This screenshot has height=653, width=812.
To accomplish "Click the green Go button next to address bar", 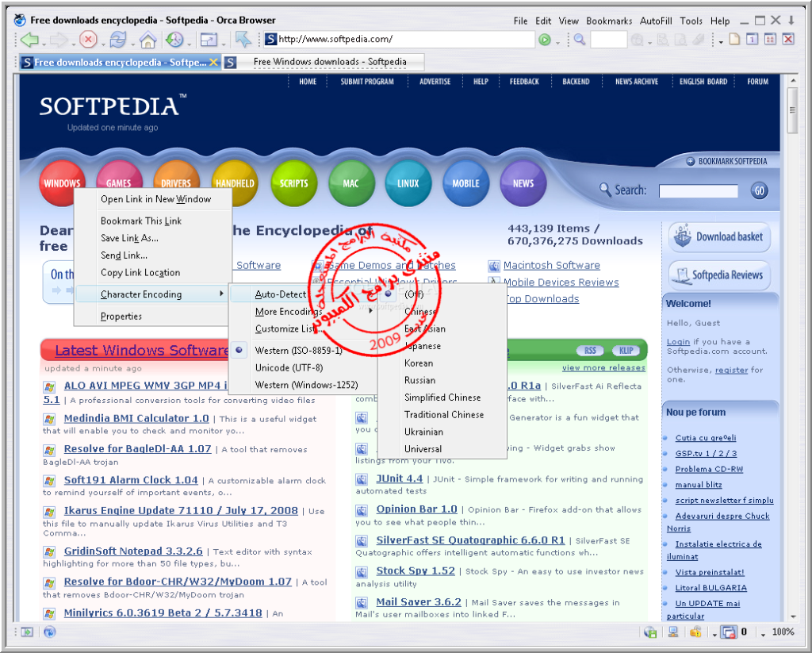I will (545, 40).
